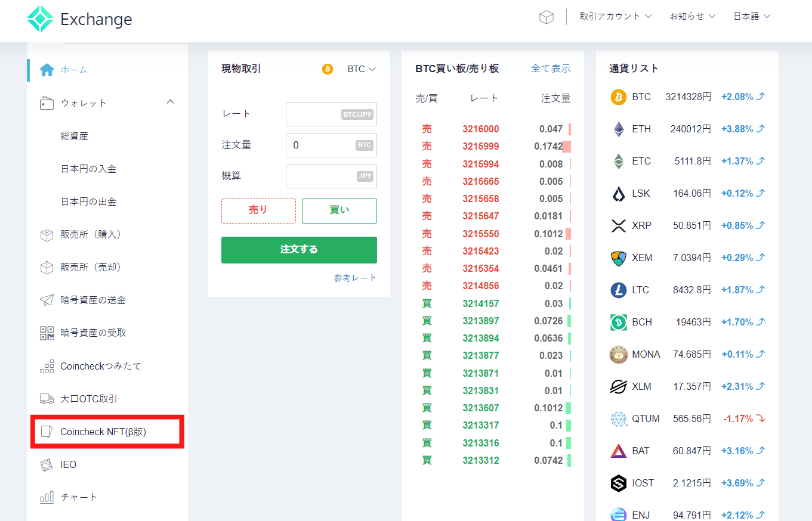Click the ETC coin icon in 通貨リスト
The image size is (812, 521).
[619, 161]
